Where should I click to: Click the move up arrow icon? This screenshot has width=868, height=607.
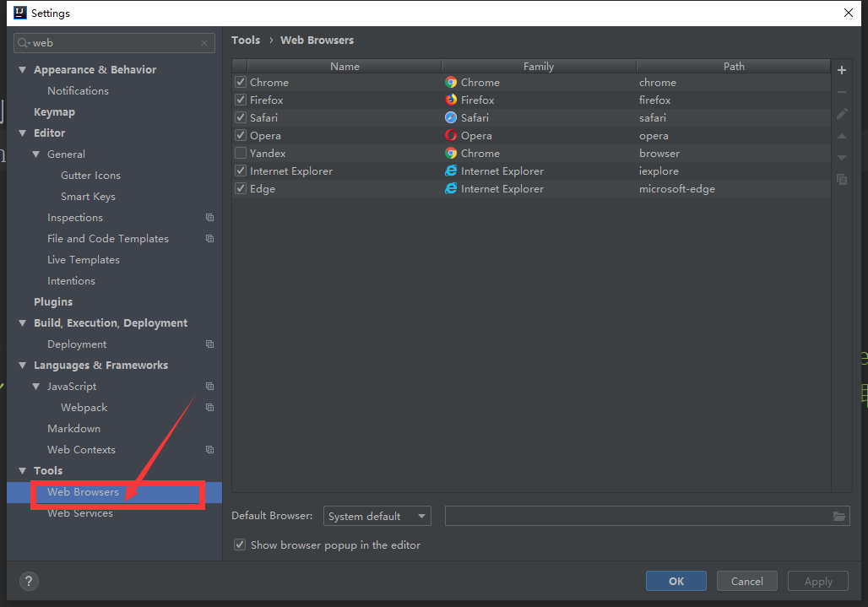[842, 136]
